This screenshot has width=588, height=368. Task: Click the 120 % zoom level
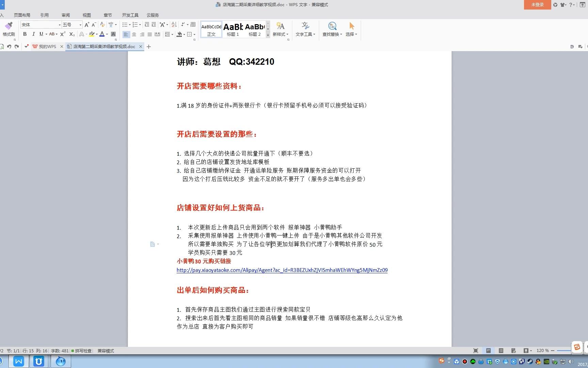(x=542, y=351)
